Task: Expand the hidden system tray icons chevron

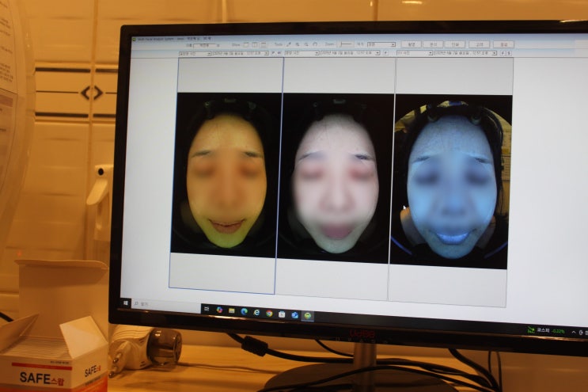Action: (574, 333)
